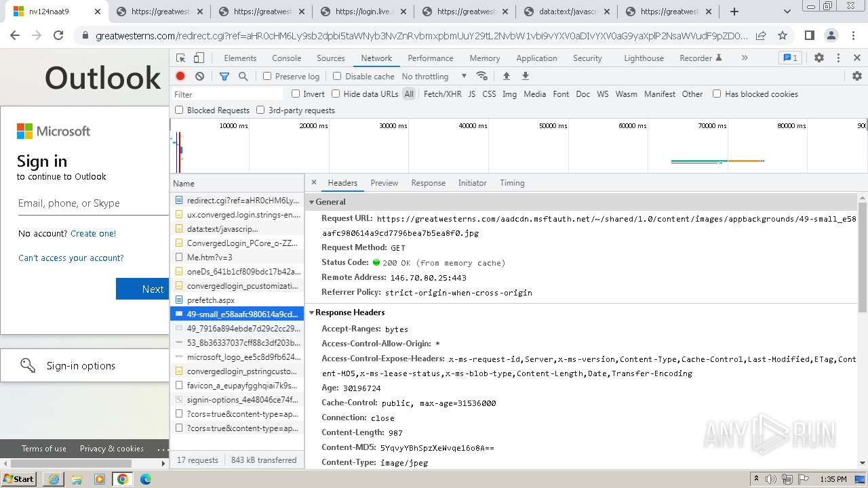Screen dimensions: 868x488
Task: Open a new browser tab
Action: 734,12
